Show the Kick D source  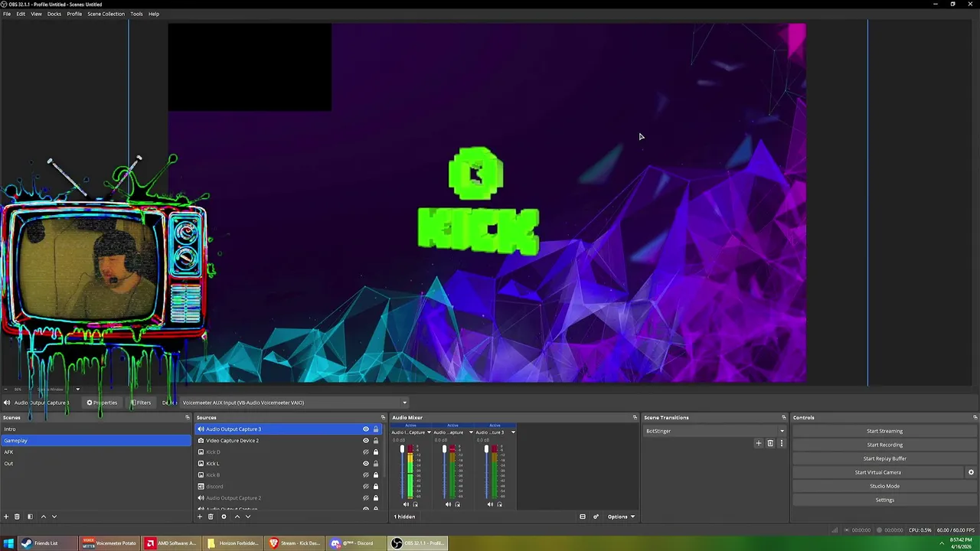click(365, 452)
